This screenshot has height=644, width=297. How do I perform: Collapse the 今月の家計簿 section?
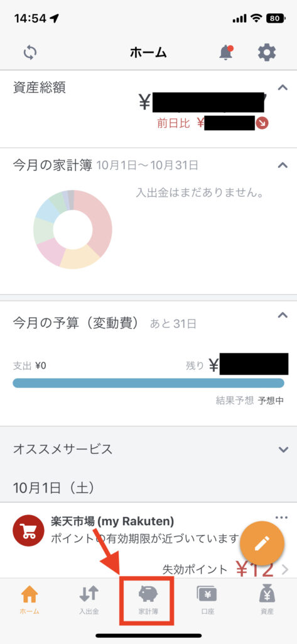pyautogui.click(x=283, y=165)
